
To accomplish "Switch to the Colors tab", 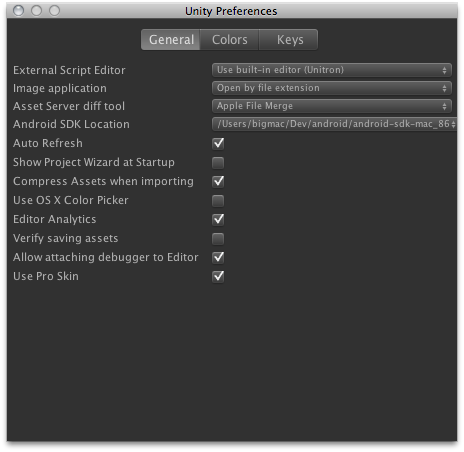I will point(230,40).
